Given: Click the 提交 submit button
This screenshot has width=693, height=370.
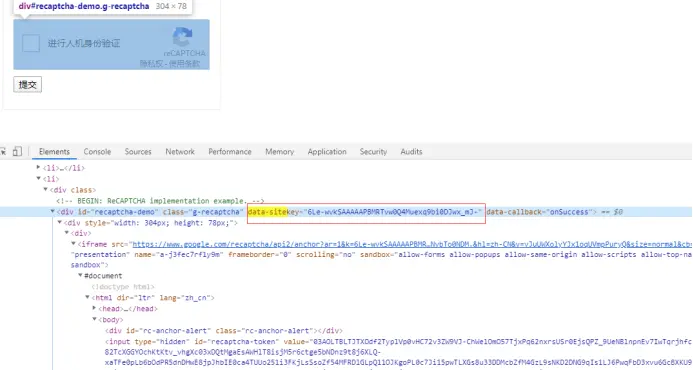Looking at the screenshot, I should click(27, 84).
